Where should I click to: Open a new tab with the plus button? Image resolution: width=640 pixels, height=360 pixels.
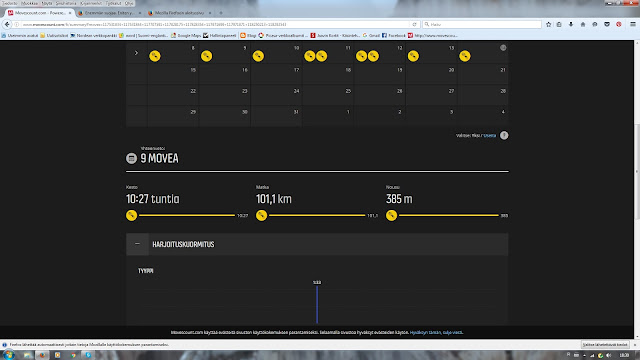(221, 13)
